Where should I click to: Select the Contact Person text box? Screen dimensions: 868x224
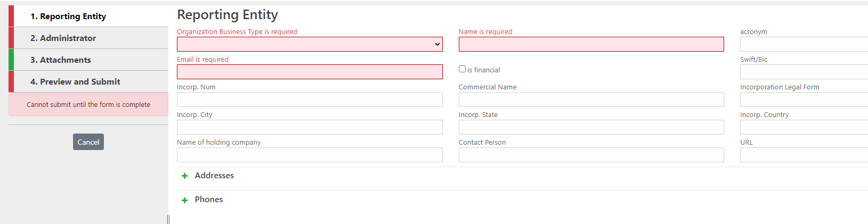[x=591, y=155]
